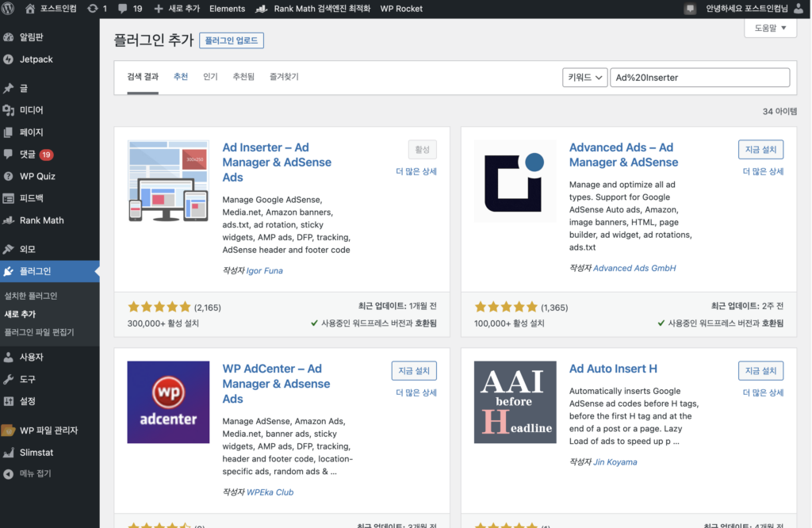Click the 외모 appearance brush icon
Screen dimensions: 812x528
point(8,249)
